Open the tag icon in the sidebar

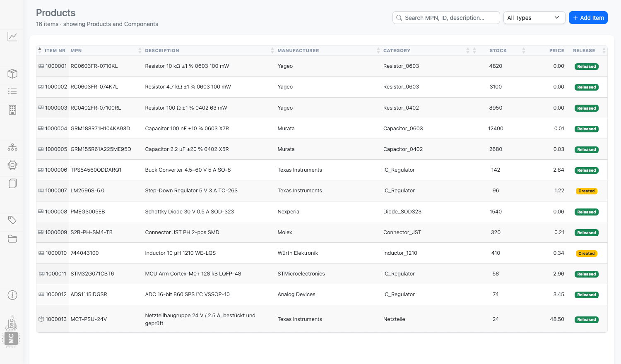pos(12,220)
